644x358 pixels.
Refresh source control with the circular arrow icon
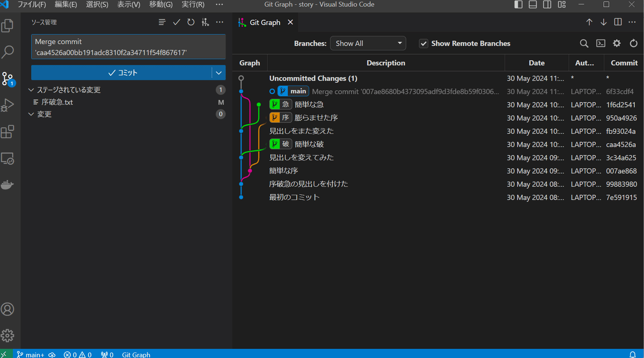tap(191, 22)
